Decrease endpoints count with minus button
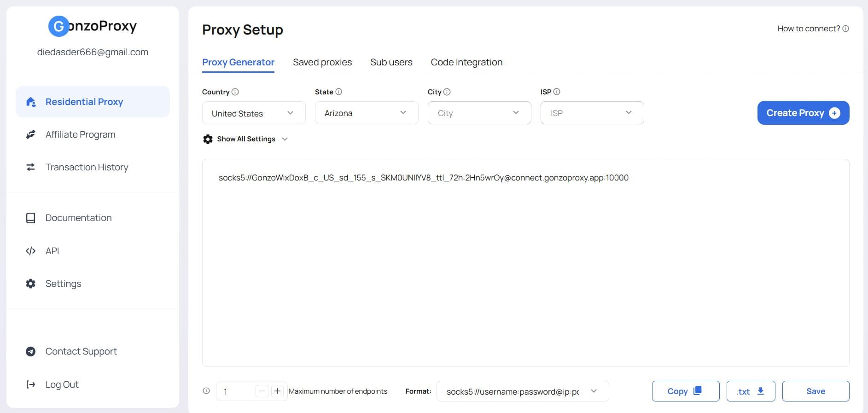The height and width of the screenshot is (413, 868). coord(262,391)
